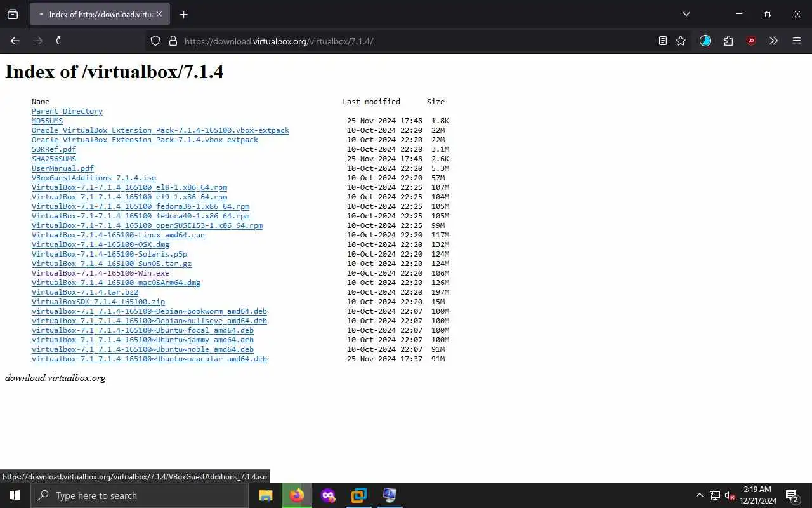Download Ubuntu oracular amd64 deb
812x508 pixels.
point(149,359)
